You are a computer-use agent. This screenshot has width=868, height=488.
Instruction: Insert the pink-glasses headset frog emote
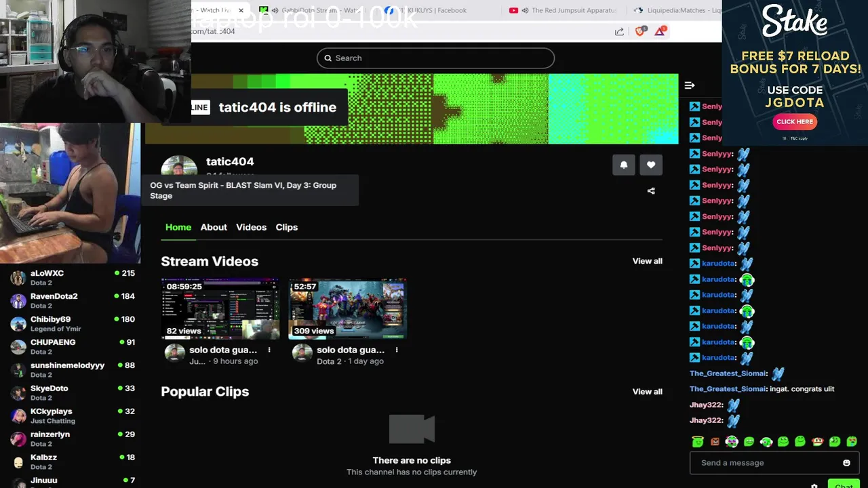pos(732,441)
